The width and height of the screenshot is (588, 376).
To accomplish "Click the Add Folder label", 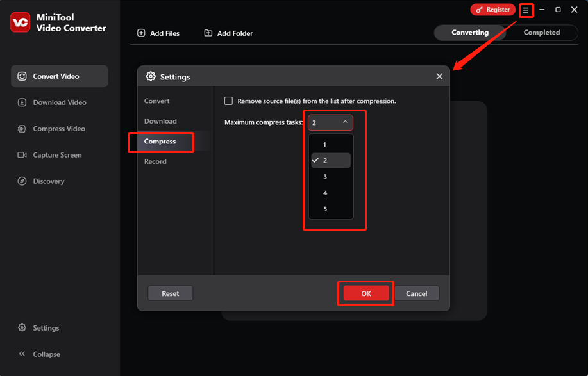I will [x=235, y=33].
